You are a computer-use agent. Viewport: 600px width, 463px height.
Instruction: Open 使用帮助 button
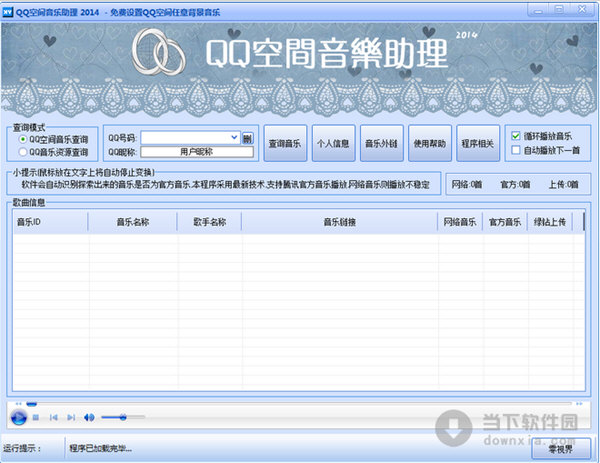[430, 143]
